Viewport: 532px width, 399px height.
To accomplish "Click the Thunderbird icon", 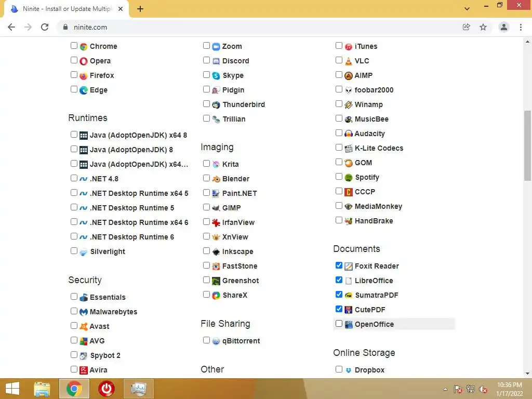I will (216, 105).
